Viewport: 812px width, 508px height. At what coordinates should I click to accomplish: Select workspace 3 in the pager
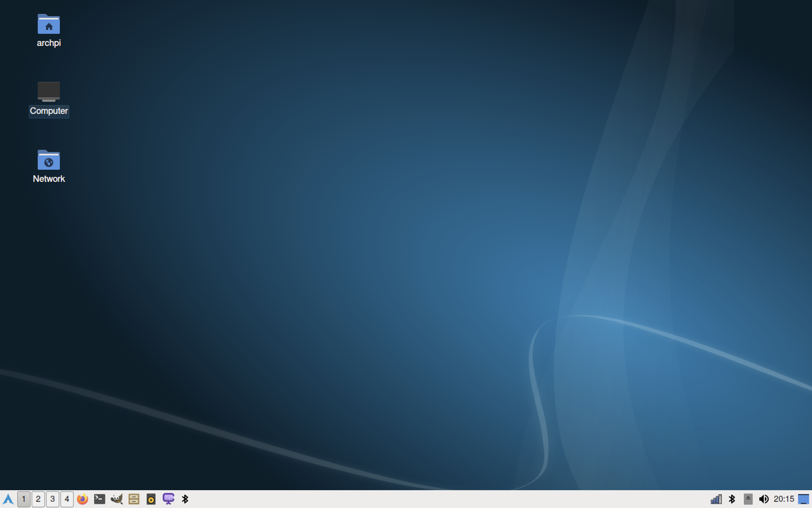[x=53, y=499]
